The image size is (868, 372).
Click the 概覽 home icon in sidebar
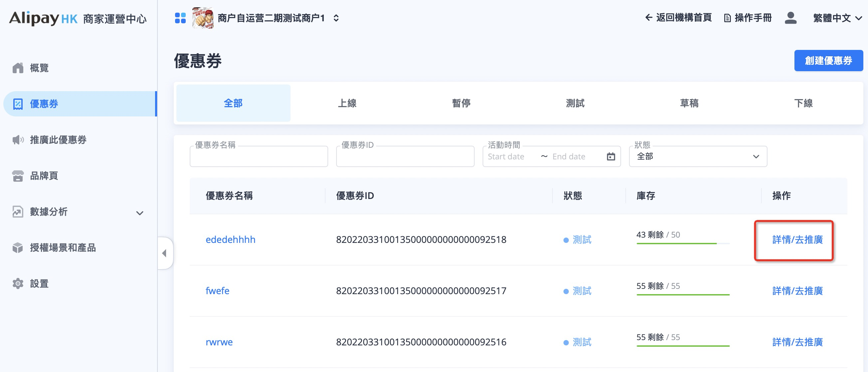18,68
